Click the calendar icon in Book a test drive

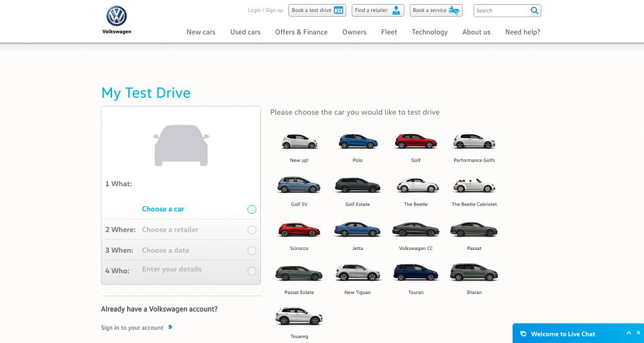pos(338,10)
